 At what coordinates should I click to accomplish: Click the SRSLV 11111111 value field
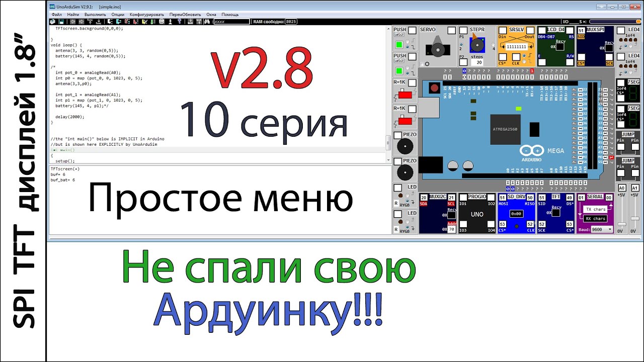click(517, 47)
